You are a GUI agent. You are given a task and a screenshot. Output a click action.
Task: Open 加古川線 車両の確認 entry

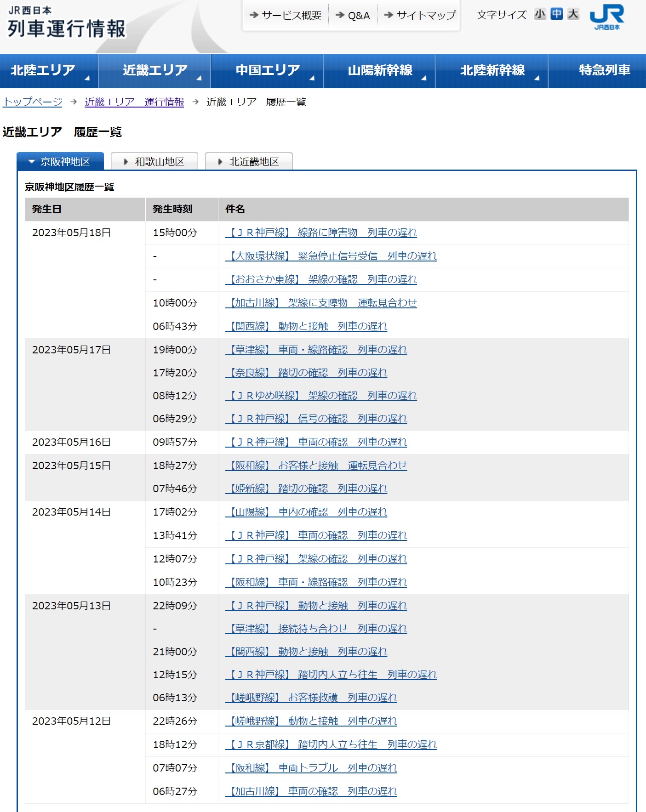click(x=311, y=791)
